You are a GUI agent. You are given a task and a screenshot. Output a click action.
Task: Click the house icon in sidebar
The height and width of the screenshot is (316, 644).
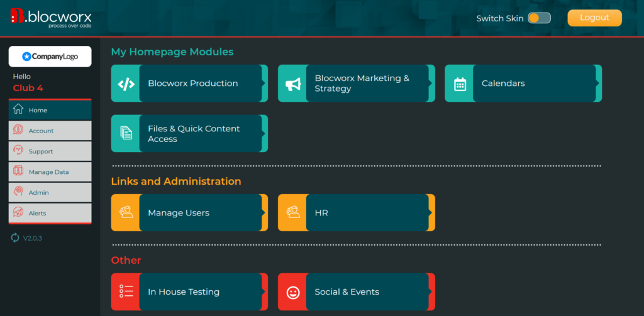point(18,109)
